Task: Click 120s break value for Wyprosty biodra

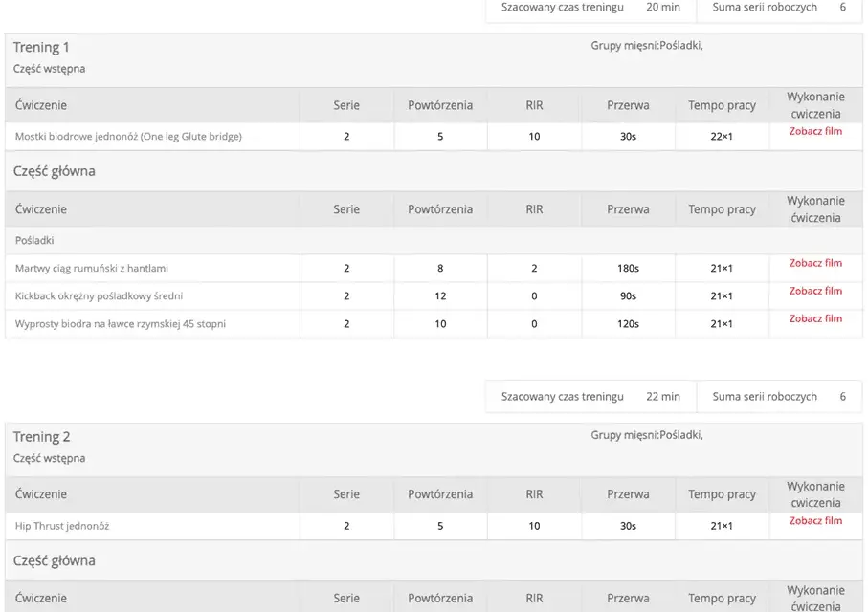Action: click(629, 324)
